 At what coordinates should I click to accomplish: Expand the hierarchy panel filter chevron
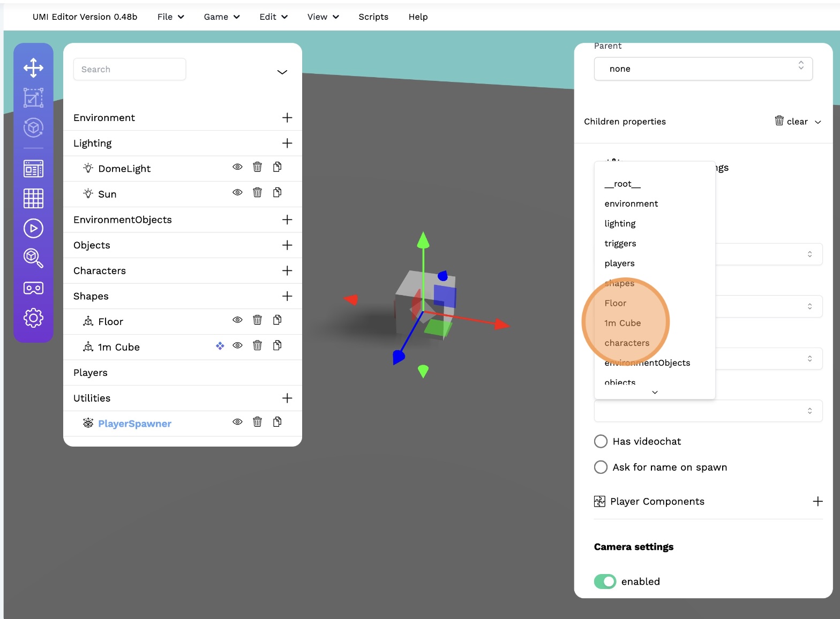[x=282, y=72]
